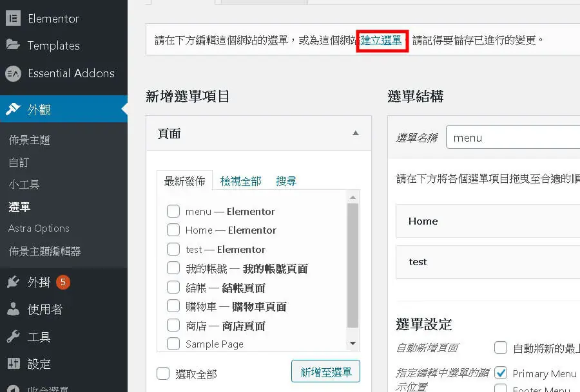
Task: Check the 購物車 page checkbox
Action: [x=173, y=306]
